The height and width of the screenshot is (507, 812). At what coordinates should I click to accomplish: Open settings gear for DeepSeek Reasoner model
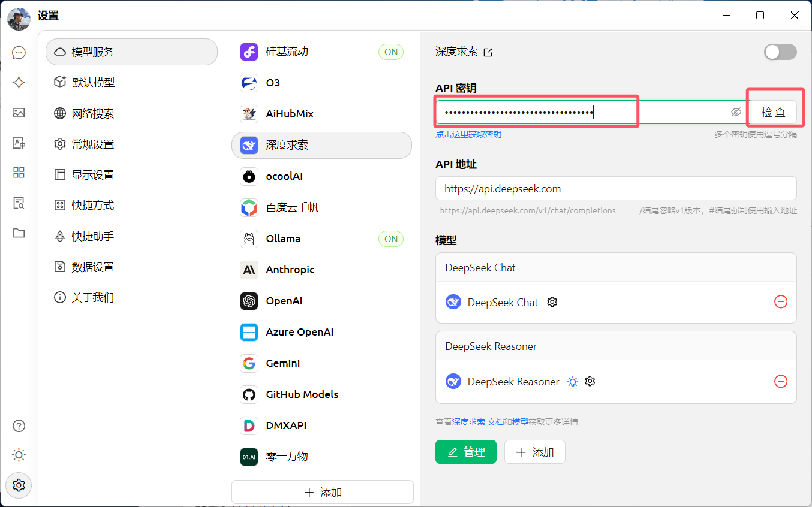(590, 381)
